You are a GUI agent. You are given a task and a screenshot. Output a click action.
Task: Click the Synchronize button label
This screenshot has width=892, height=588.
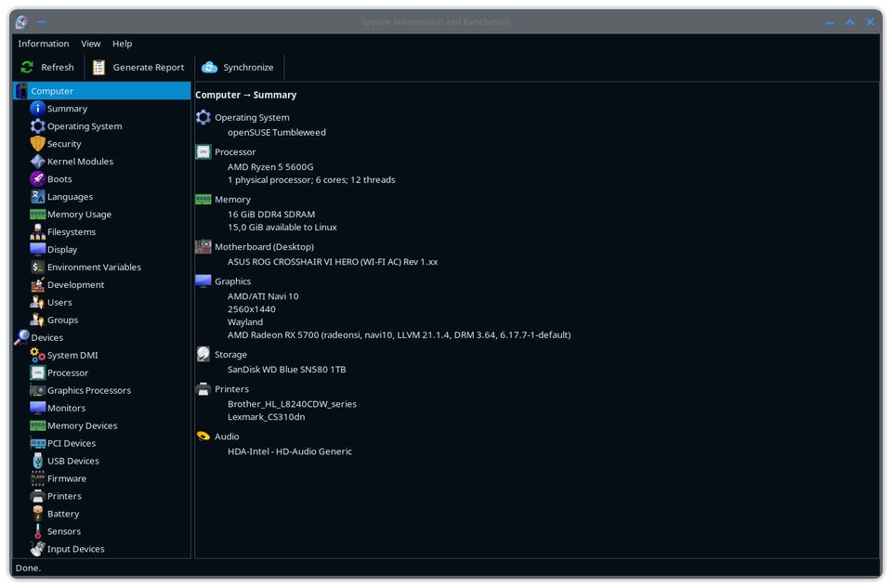(x=248, y=67)
